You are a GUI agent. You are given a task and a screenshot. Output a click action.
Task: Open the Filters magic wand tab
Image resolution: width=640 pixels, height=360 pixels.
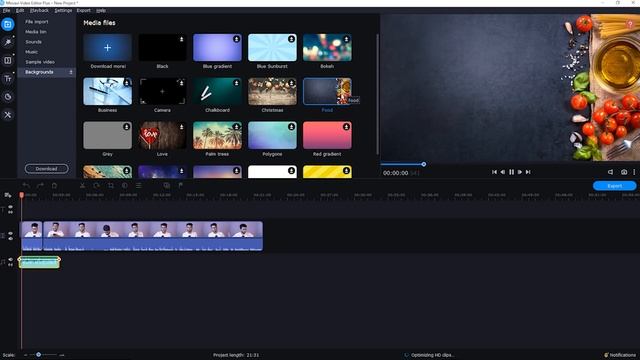pos(8,42)
